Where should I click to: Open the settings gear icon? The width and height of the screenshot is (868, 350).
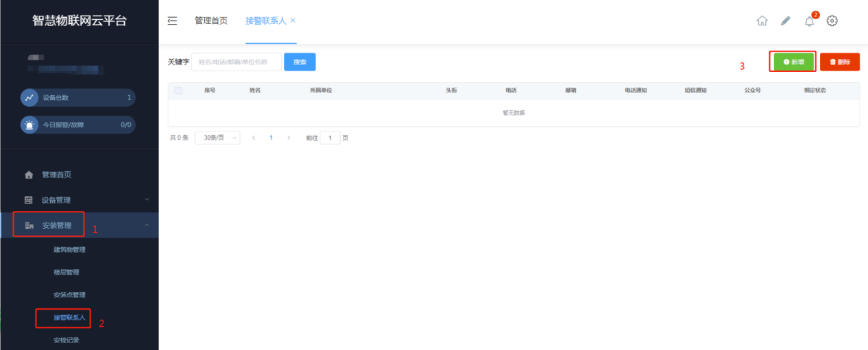tap(832, 21)
